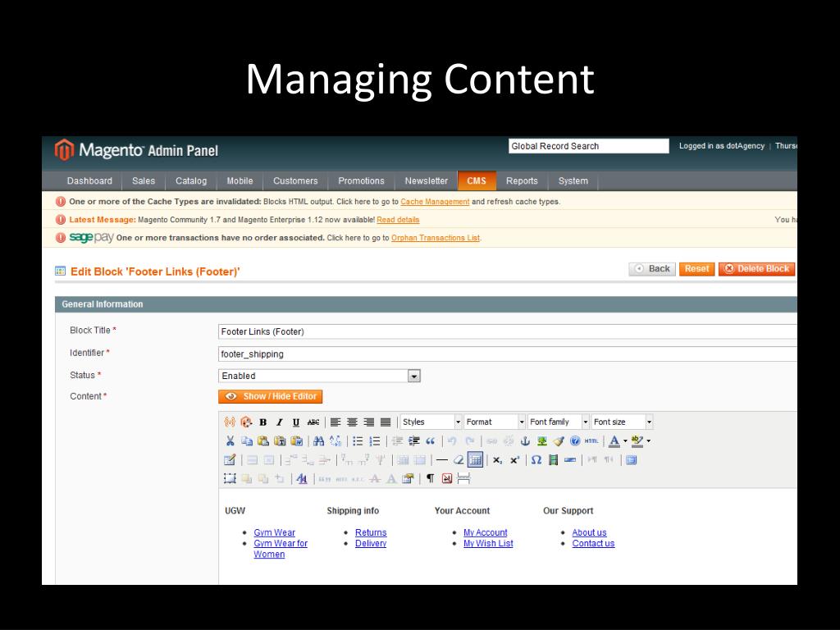Click the Reset button
Viewport: 840px width, 630px height.
click(697, 269)
